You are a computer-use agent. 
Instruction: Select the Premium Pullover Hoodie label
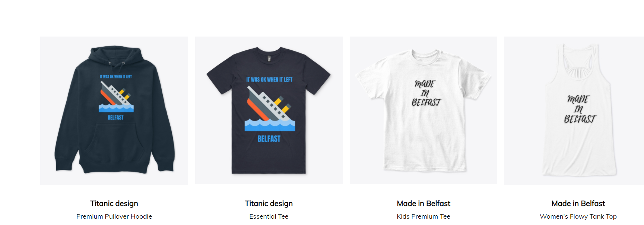coord(114,216)
